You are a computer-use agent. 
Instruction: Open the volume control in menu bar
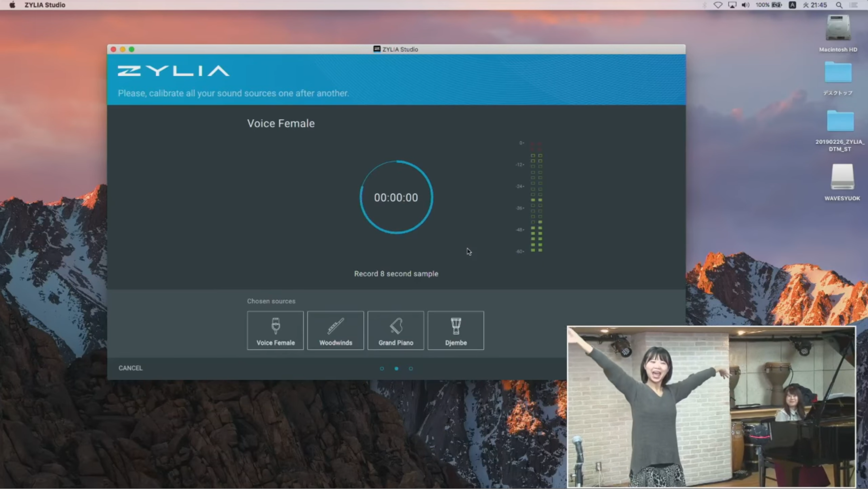point(745,5)
